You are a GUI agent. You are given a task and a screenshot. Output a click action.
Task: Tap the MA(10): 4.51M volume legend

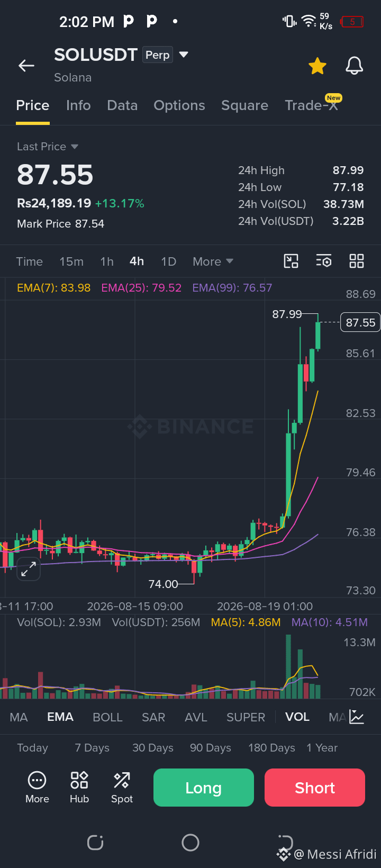(330, 622)
